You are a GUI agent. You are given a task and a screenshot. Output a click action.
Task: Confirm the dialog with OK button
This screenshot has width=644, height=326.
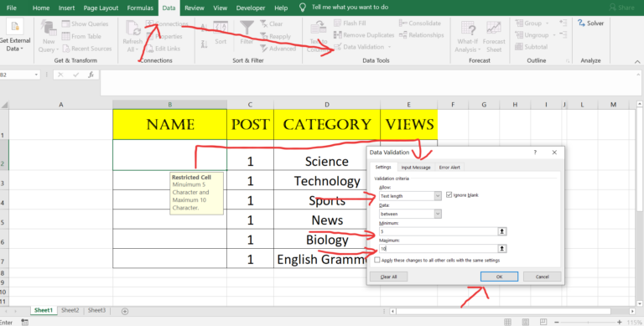tap(499, 277)
